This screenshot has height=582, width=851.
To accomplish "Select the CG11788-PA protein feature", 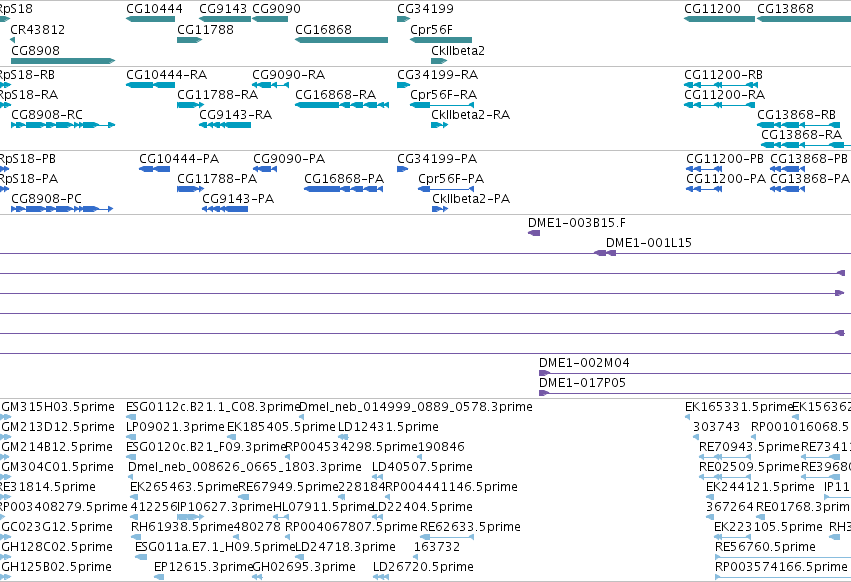I will tap(190, 189).
